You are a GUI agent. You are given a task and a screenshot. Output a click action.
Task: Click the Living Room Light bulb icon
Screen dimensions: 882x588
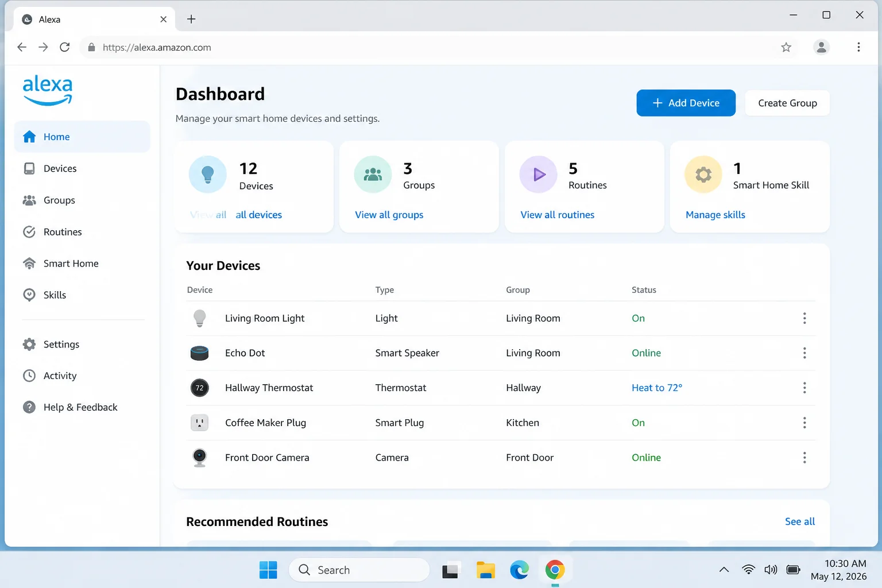click(x=199, y=318)
